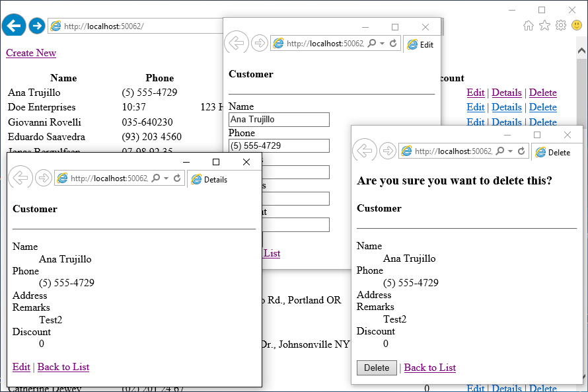This screenshot has width=588, height=392.
Task: Click refresh icon in the Details window
Action: pyautogui.click(x=177, y=178)
